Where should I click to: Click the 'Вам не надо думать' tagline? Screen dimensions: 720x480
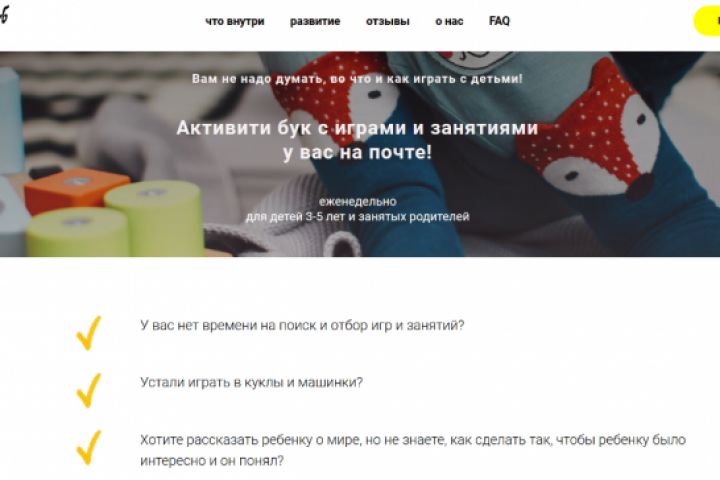[357, 79]
